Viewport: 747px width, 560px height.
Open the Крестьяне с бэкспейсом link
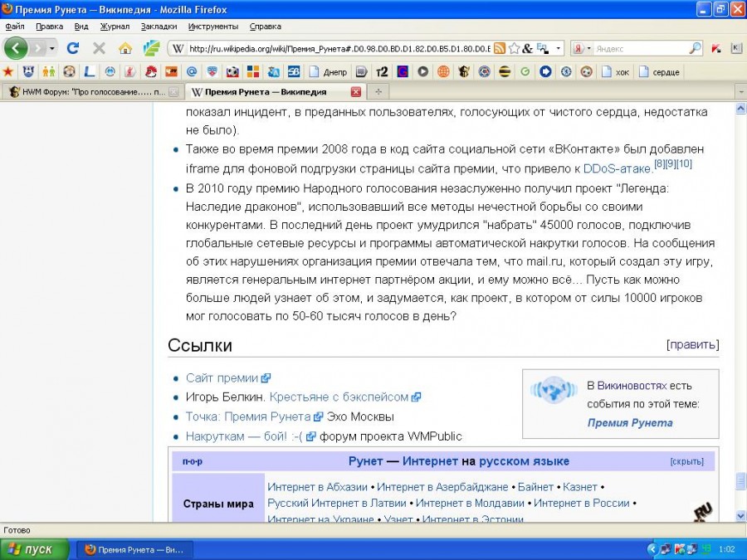tap(344, 397)
